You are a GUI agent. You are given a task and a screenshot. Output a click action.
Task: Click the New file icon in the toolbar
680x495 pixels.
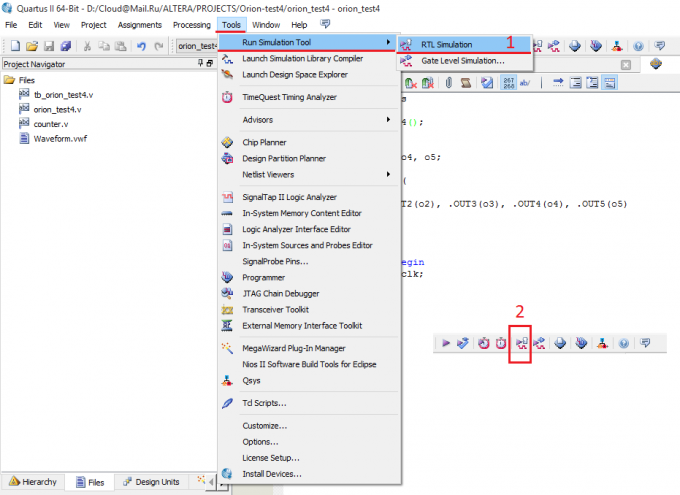point(15,46)
